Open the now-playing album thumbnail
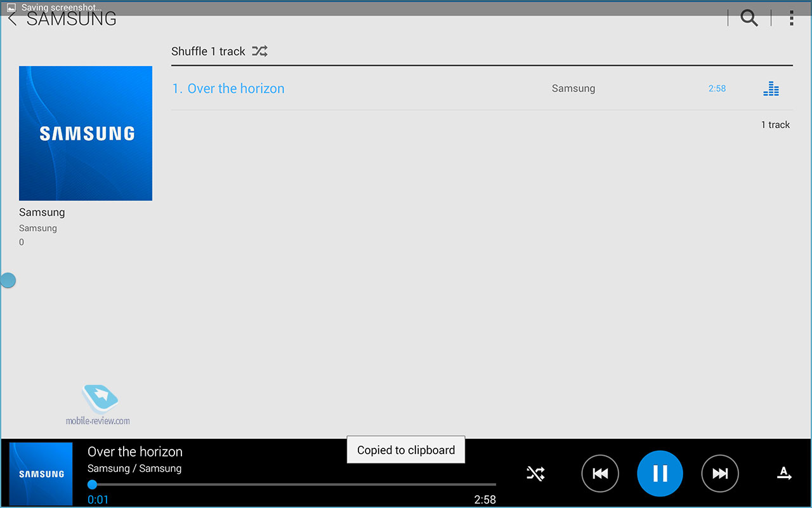812x508 pixels. pos(41,474)
